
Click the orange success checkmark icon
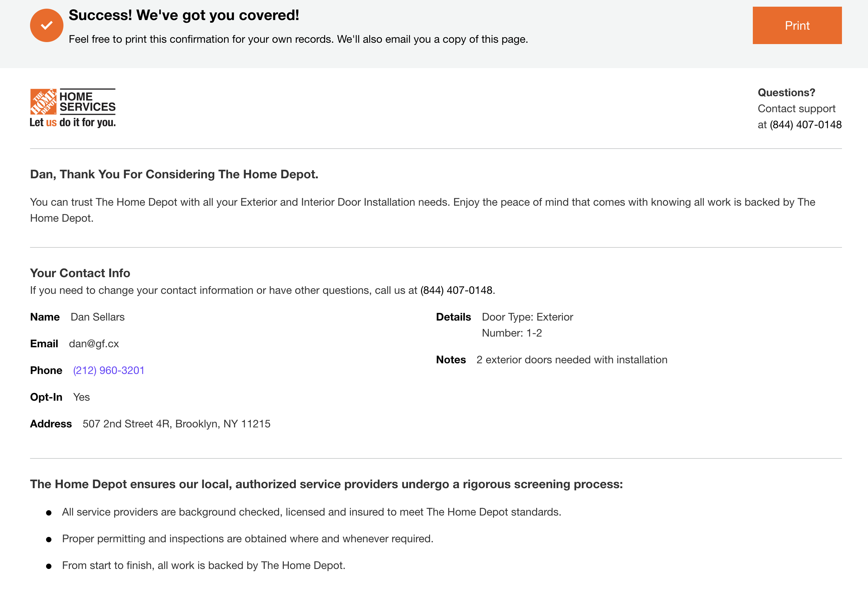pos(47,25)
